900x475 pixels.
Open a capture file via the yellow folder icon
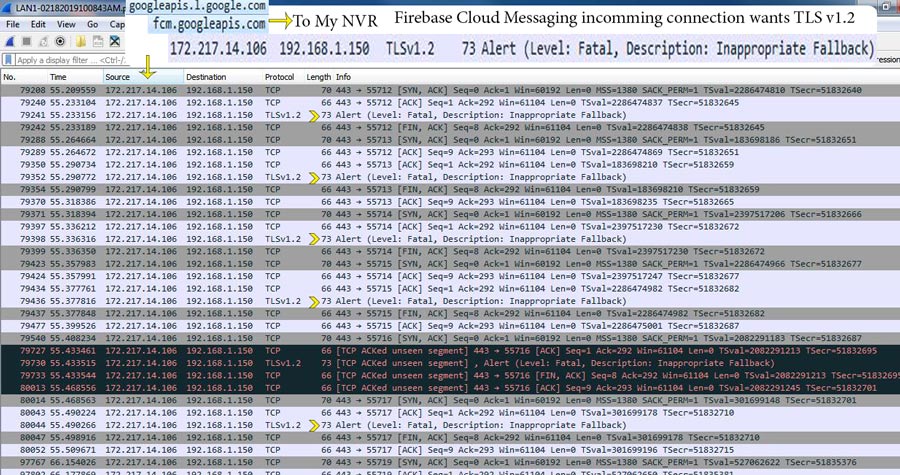81,41
